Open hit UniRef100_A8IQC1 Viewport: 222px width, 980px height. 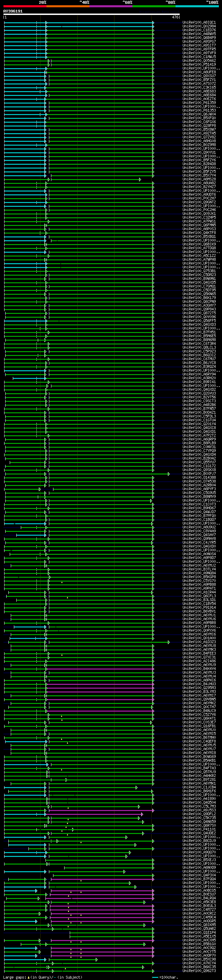(x=199, y=23)
